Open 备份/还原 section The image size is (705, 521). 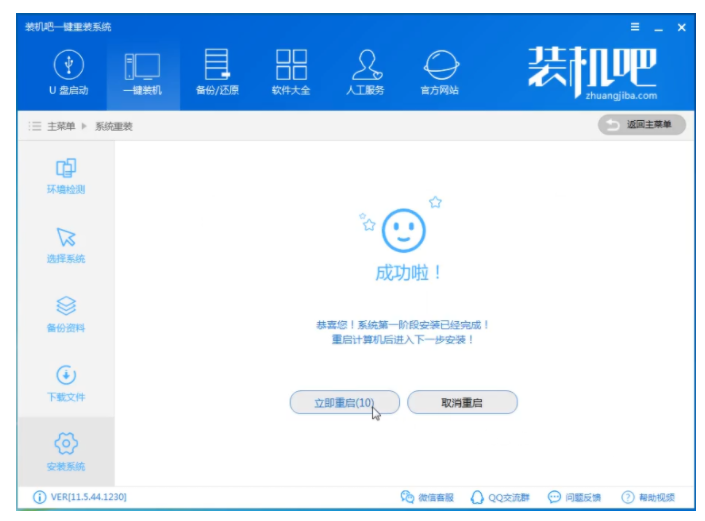click(x=217, y=72)
